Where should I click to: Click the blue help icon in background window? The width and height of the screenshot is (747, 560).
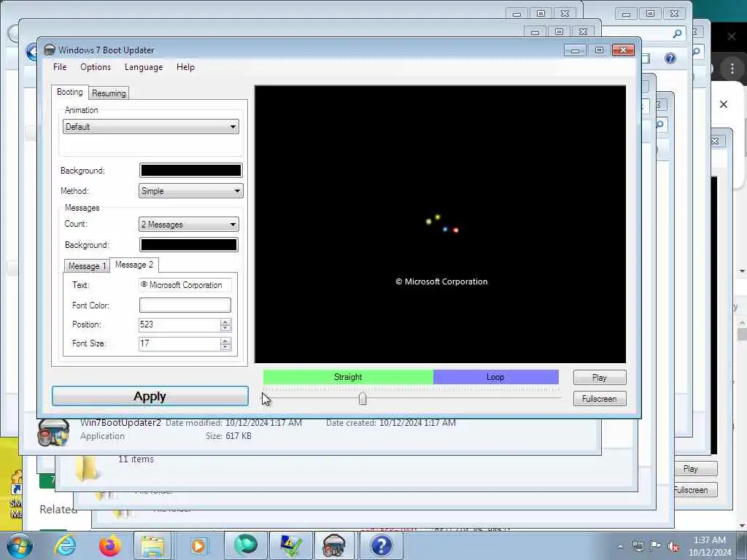[x=670, y=58]
